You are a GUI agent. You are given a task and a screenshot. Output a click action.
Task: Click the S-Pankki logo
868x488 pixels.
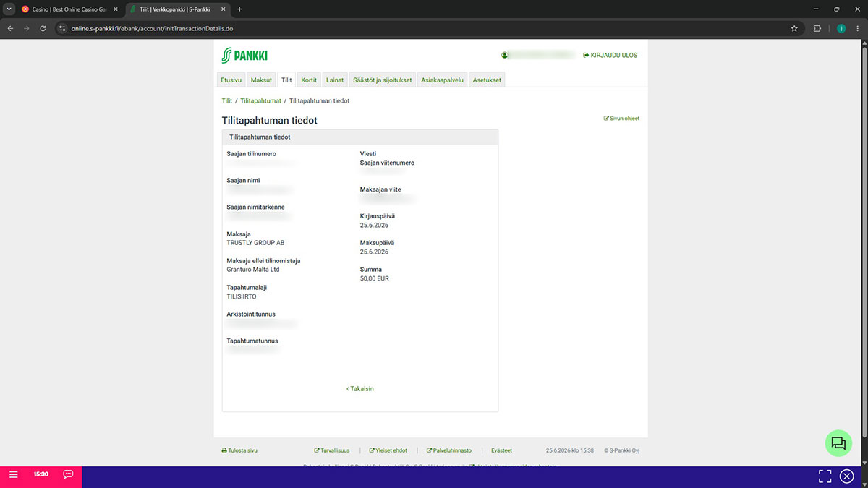244,55
